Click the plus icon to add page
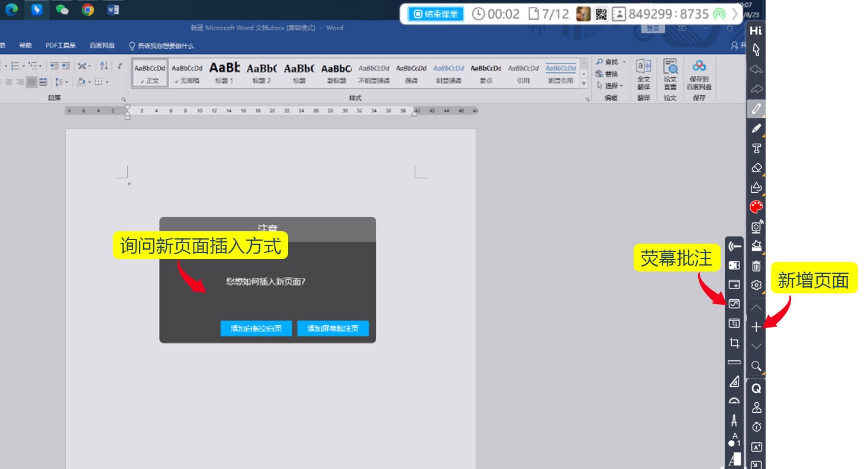868x469 pixels. (756, 327)
